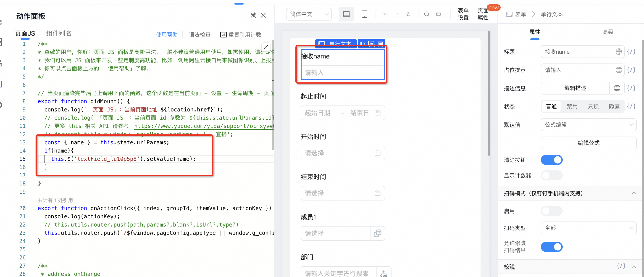This screenshot has width=644, height=277.
Task: Toggle the 清除按钮 switch
Action: point(552,160)
